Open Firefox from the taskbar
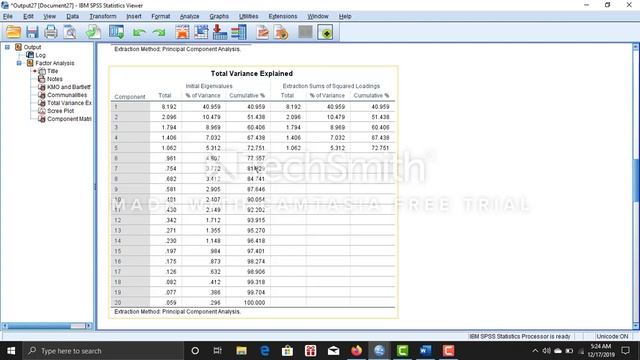 point(356,351)
